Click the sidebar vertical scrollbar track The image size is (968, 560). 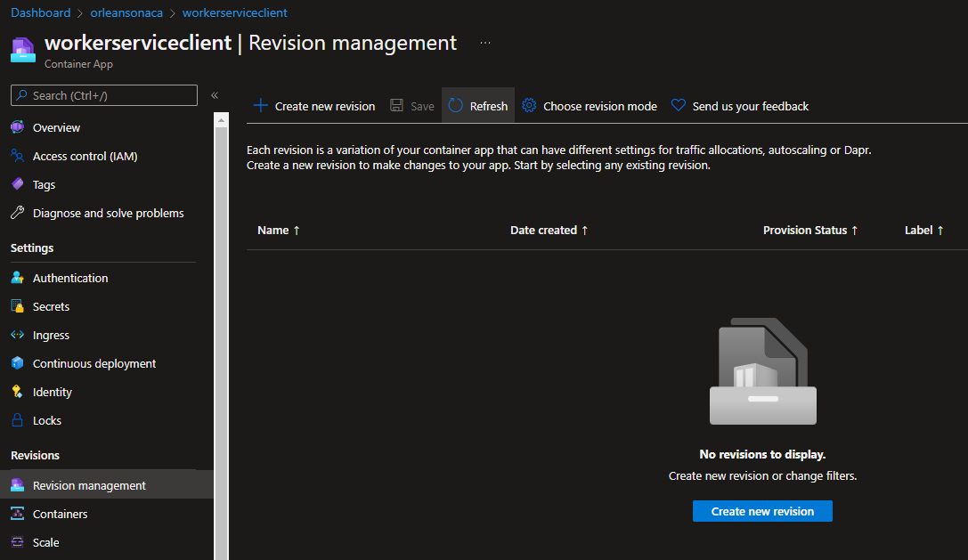(221, 344)
